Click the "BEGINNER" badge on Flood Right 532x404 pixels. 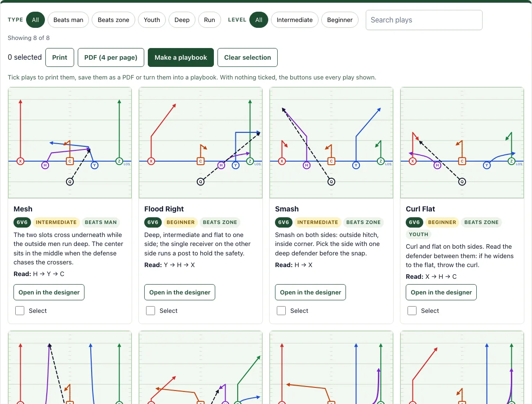click(x=181, y=222)
